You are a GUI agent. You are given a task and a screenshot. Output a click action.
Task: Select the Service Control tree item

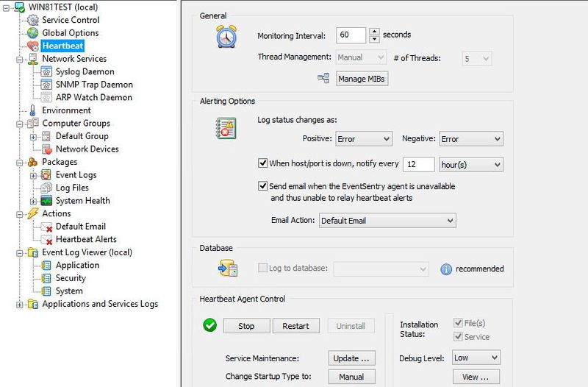[x=71, y=20]
